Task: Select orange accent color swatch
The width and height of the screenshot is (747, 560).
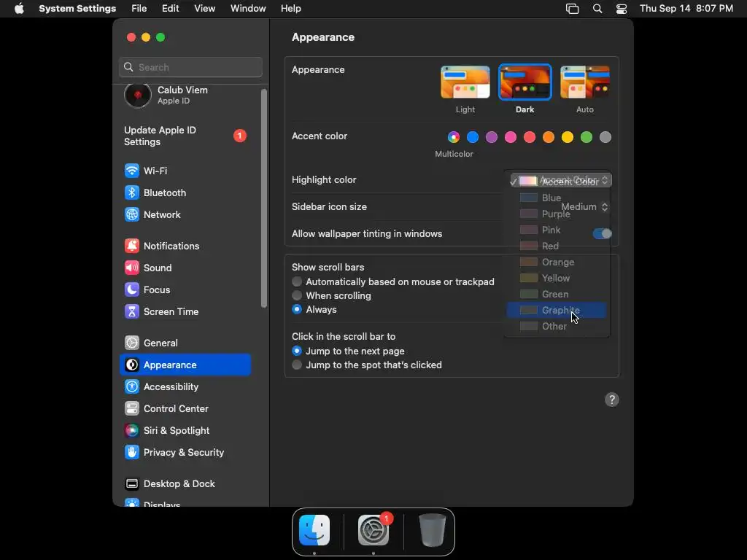Action: [549, 137]
